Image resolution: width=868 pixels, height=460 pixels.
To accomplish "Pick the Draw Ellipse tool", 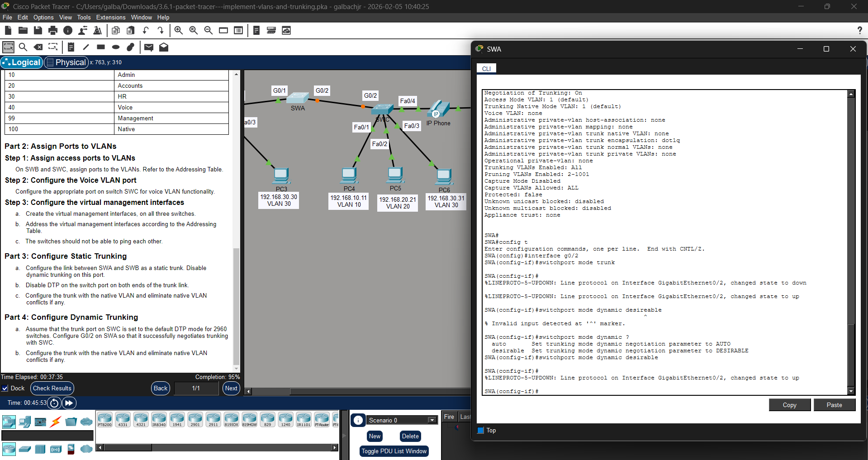I will (116, 47).
